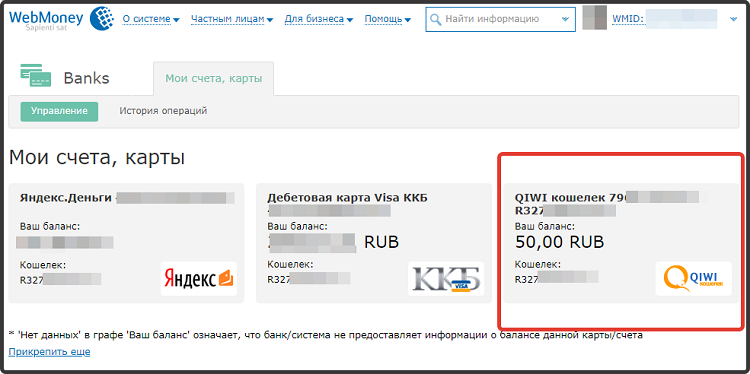Click the QIWI кошелек logo
The image size is (750, 374).
coord(694,279)
